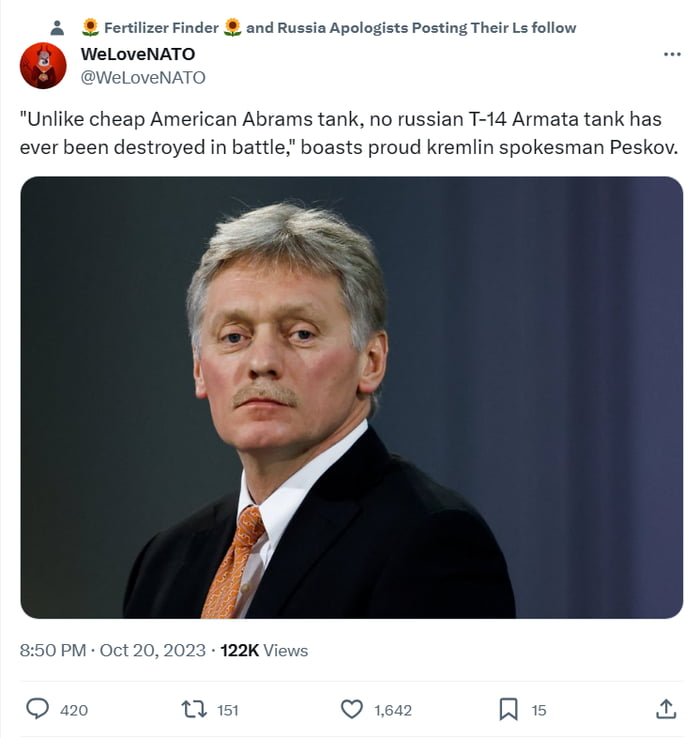The width and height of the screenshot is (700, 738).
Task: Click the WeLoveNATO display name
Action: pyautogui.click(x=137, y=54)
